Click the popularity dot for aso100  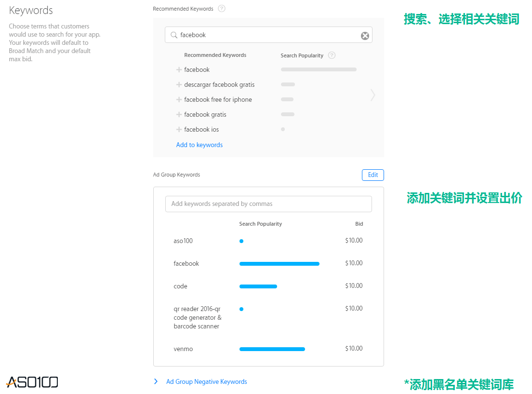(241, 241)
